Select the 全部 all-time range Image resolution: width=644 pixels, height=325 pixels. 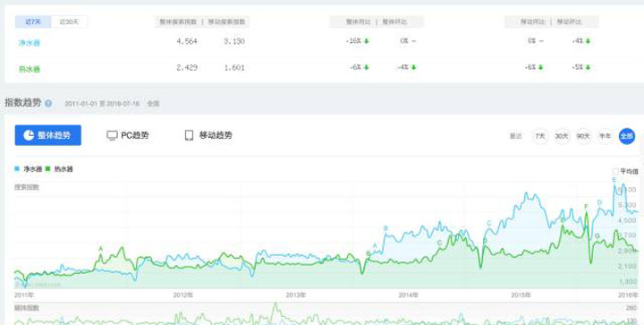coord(627,136)
